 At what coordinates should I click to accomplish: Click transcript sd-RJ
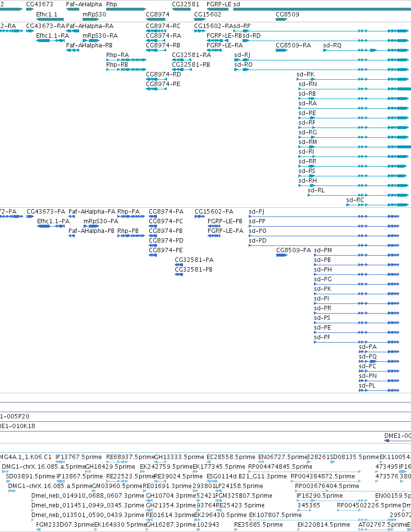tap(242, 55)
